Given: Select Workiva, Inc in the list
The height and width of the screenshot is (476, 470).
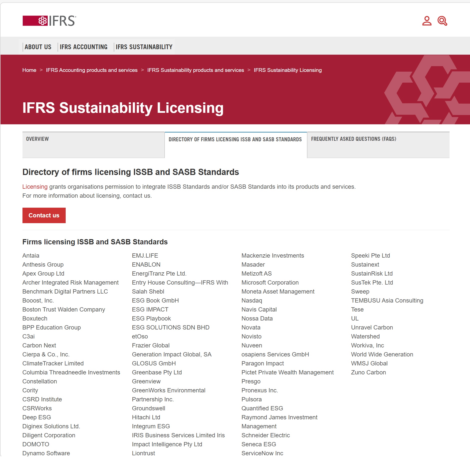Looking at the screenshot, I should [367, 345].
